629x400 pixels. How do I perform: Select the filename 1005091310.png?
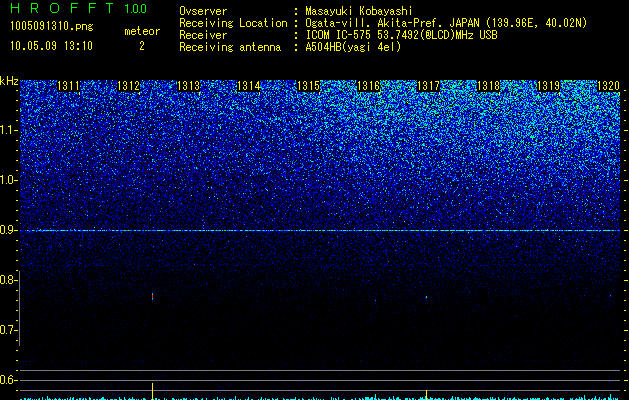pyautogui.click(x=52, y=26)
